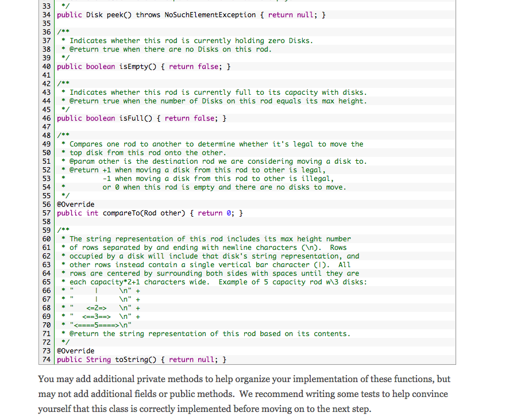Select line number 59 in the gutter
The width and height of the screenshot is (509, 420).
pos(45,230)
